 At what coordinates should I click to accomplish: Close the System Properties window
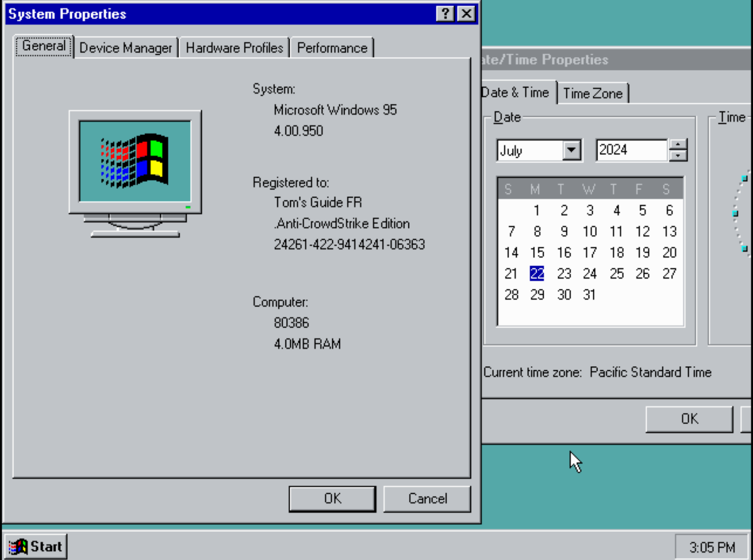(466, 14)
